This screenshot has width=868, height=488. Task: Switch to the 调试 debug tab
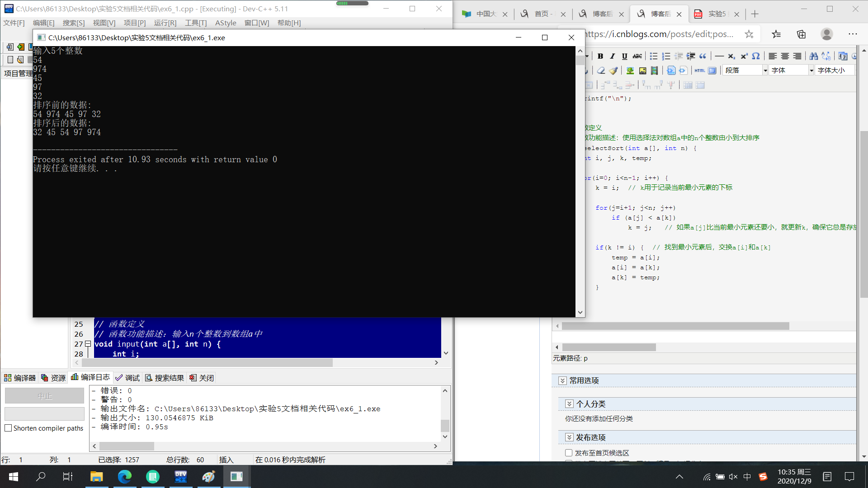coord(128,378)
